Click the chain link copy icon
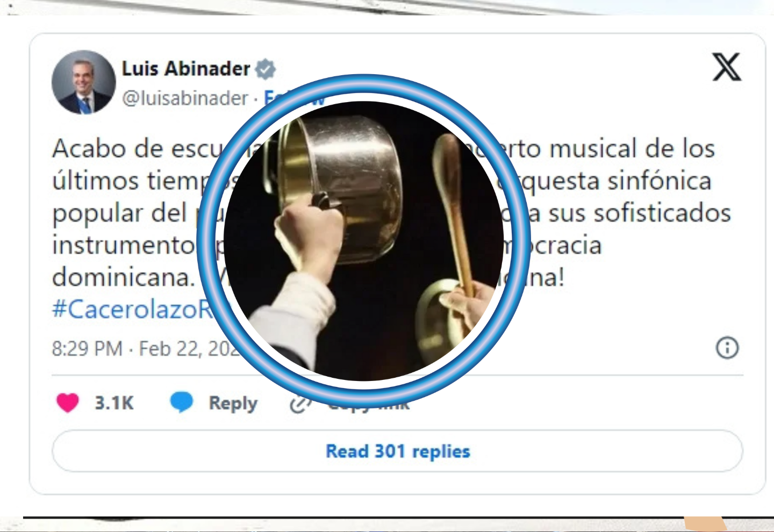Screen dimensions: 774x532 tap(299, 404)
